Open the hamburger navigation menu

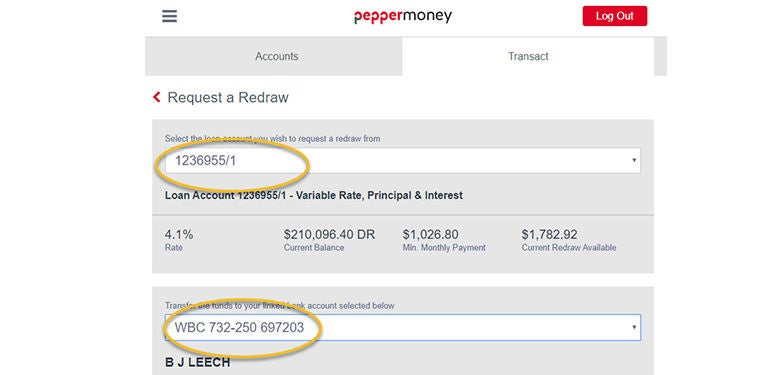pos(169,16)
